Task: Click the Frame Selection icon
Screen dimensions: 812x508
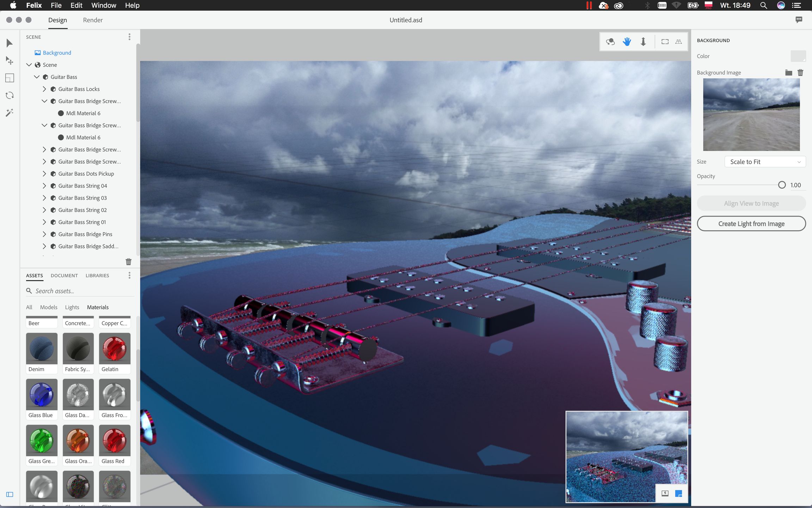Action: click(x=665, y=42)
